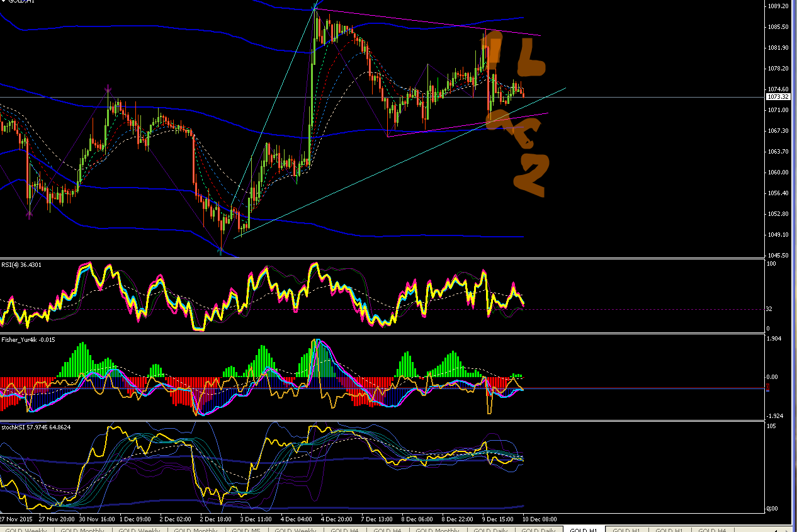Screen dimensions: 797x532
Task: Click the 9 Dec 15:00 time label
Action: (498, 520)
